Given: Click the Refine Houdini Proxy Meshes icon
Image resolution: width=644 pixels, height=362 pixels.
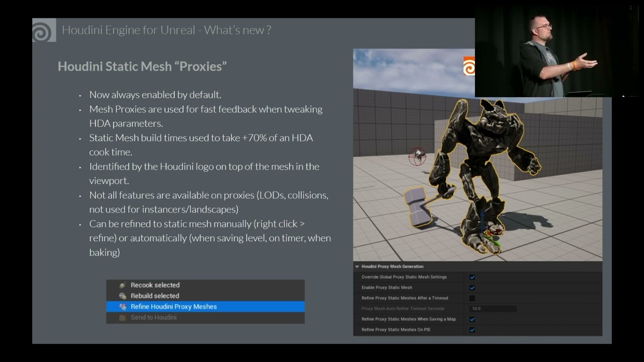Looking at the screenshot, I should (x=122, y=307).
